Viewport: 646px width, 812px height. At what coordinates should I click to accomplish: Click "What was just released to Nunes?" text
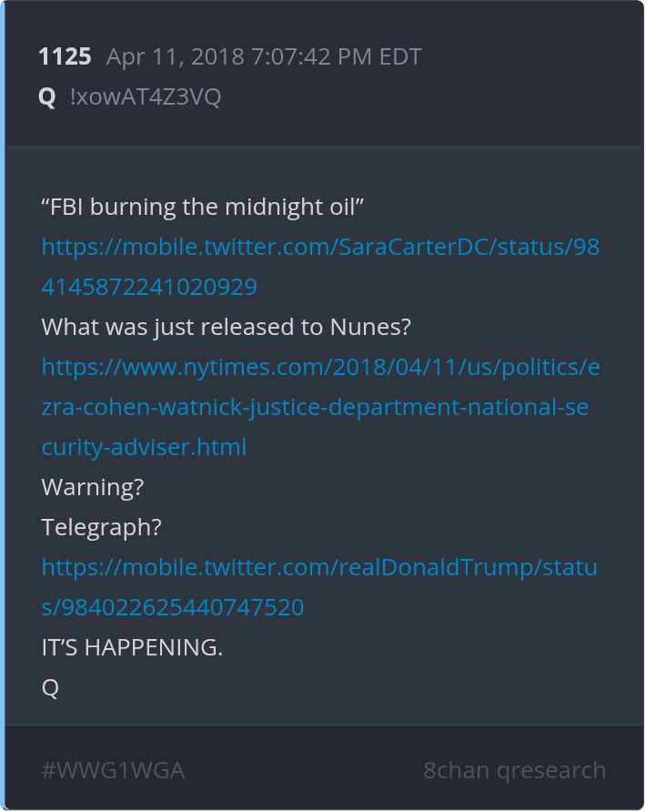227,327
